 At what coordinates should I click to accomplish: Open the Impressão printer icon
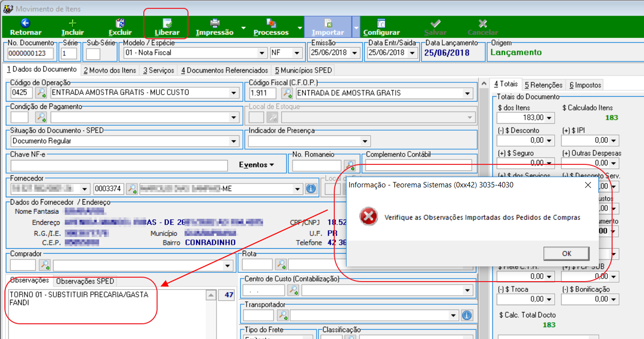pos(215,23)
